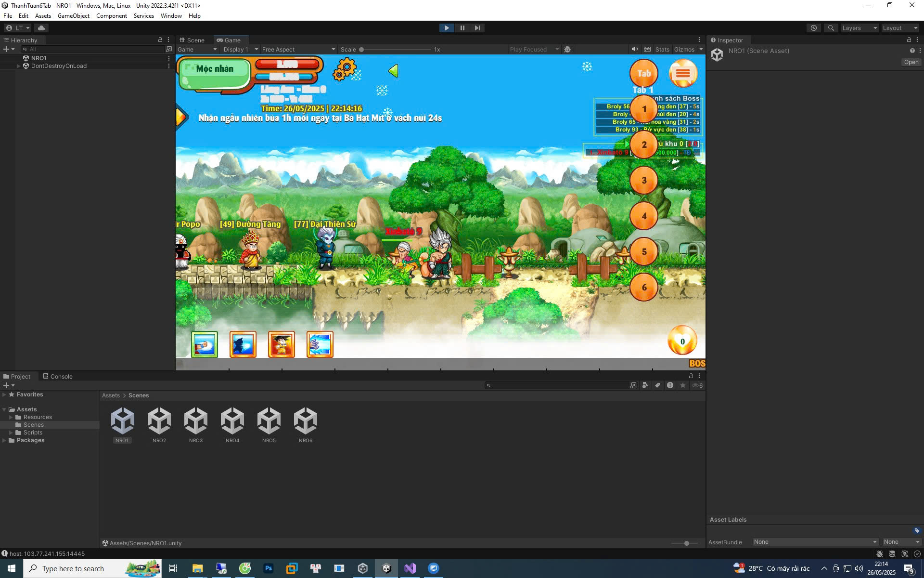The height and width of the screenshot is (578, 924).
Task: Switch to the Console tab
Action: [58, 376]
